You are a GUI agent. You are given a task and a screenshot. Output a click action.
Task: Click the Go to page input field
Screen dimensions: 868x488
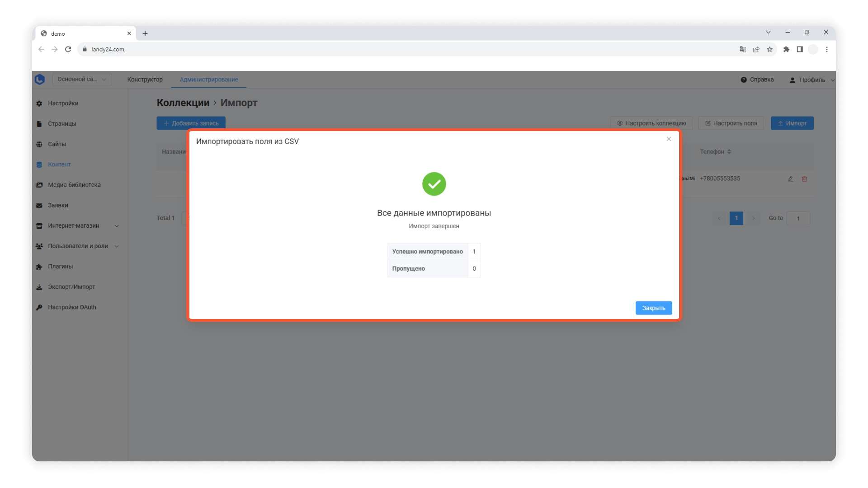[798, 218]
